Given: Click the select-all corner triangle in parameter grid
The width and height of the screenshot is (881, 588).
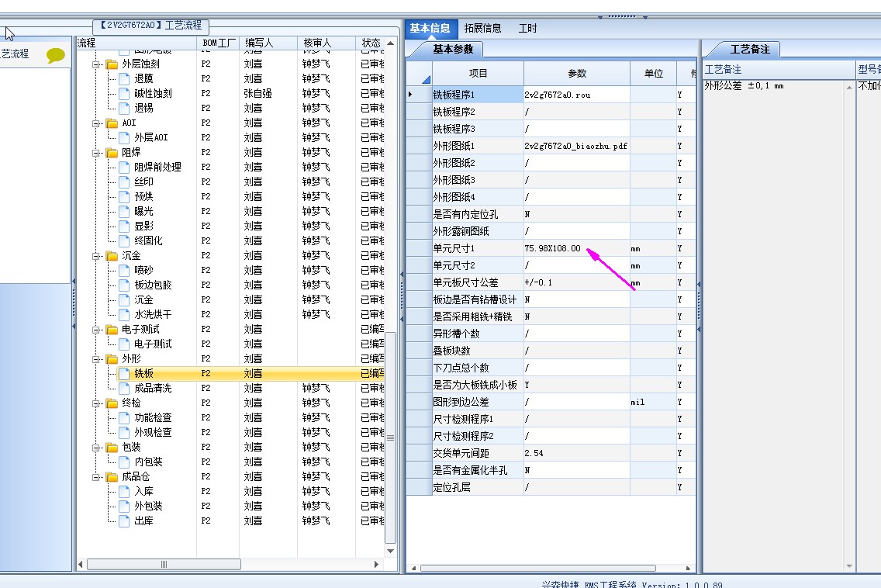Looking at the screenshot, I should coord(425,79).
